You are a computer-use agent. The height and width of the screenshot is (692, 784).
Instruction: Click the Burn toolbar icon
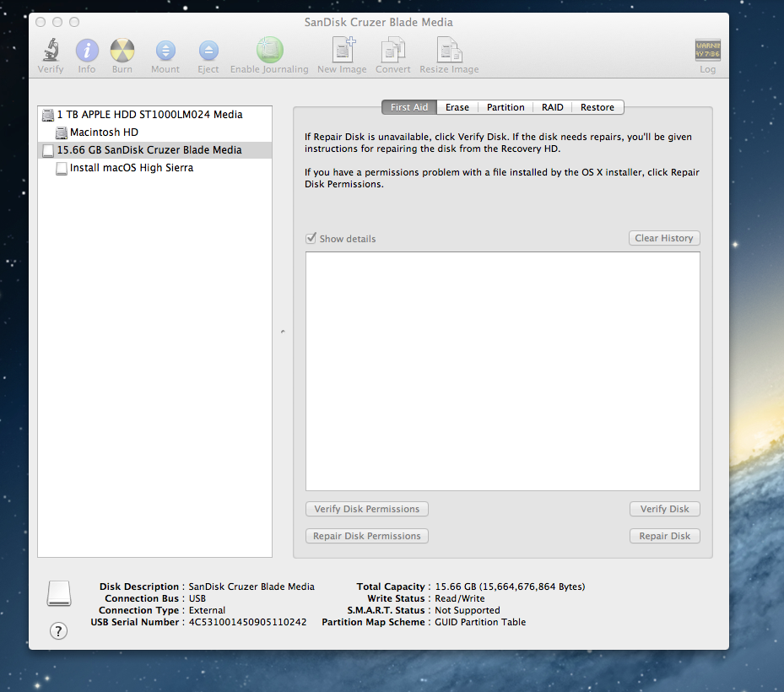[122, 51]
